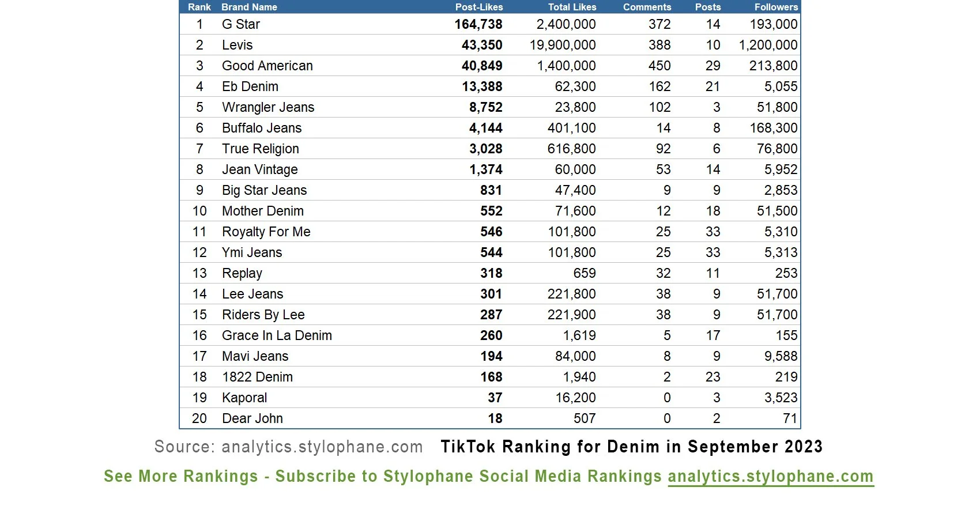Viewport: 980px width, 506px height.
Task: Click the Followers column header
Action: point(776,7)
